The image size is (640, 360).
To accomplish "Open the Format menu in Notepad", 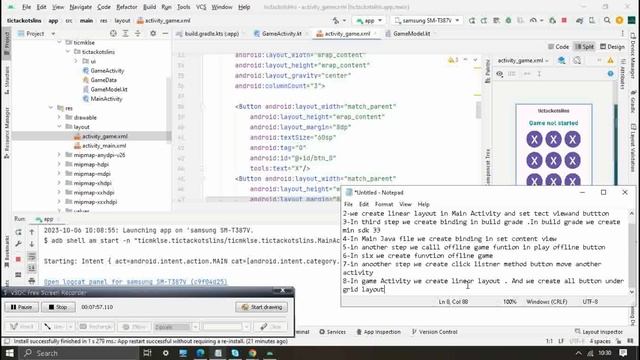I will click(x=384, y=204).
